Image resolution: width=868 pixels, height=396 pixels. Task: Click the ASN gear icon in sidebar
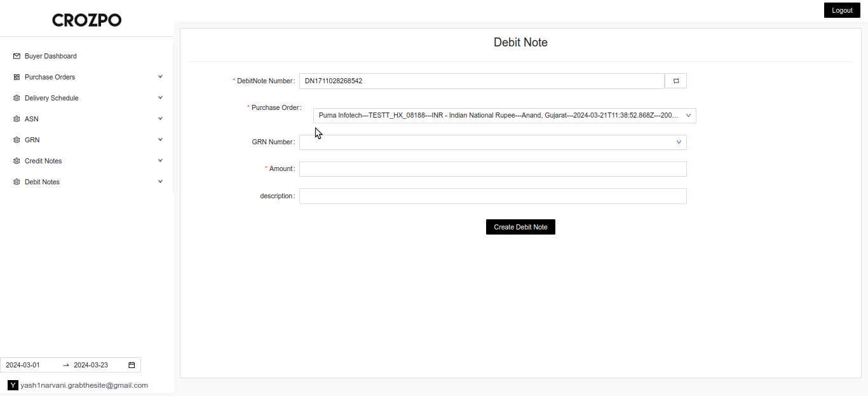point(17,119)
